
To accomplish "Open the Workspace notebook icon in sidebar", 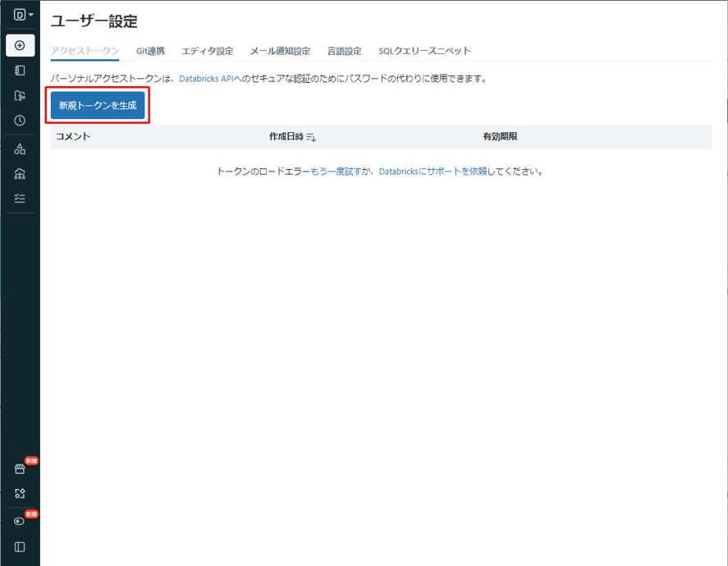I will 20,71.
